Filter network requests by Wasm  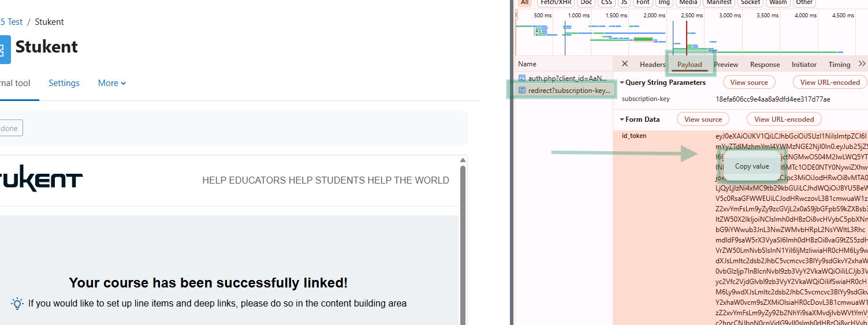pos(778,2)
